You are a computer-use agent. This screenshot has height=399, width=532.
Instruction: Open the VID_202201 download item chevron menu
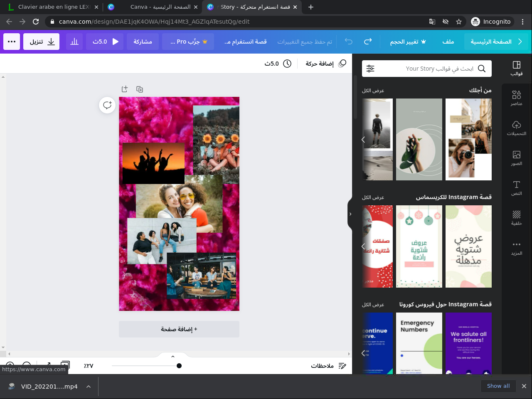click(89, 387)
